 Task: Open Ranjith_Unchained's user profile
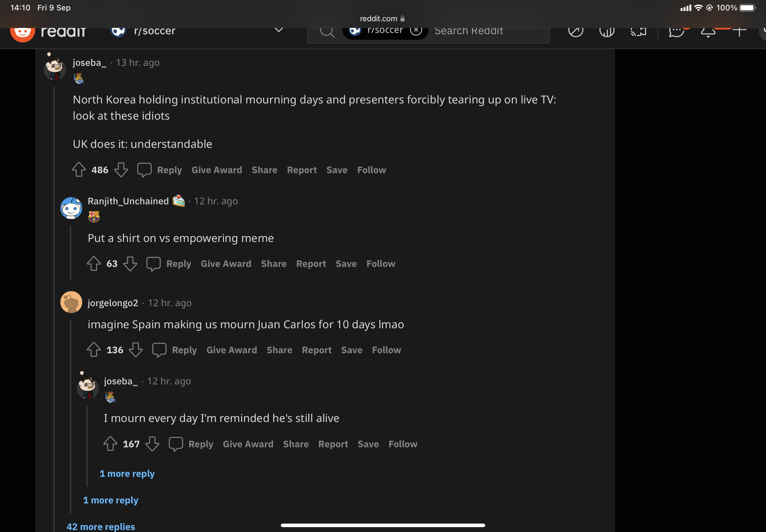(128, 201)
